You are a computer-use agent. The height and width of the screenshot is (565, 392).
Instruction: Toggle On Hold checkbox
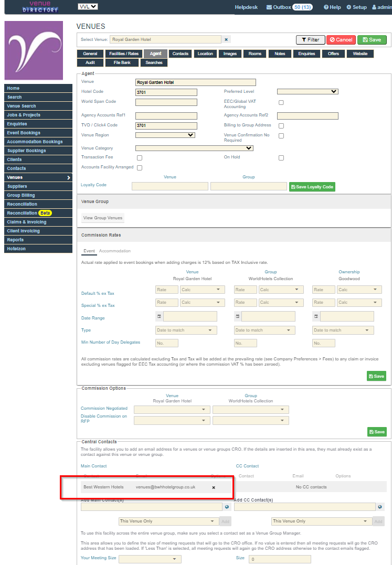(x=281, y=158)
